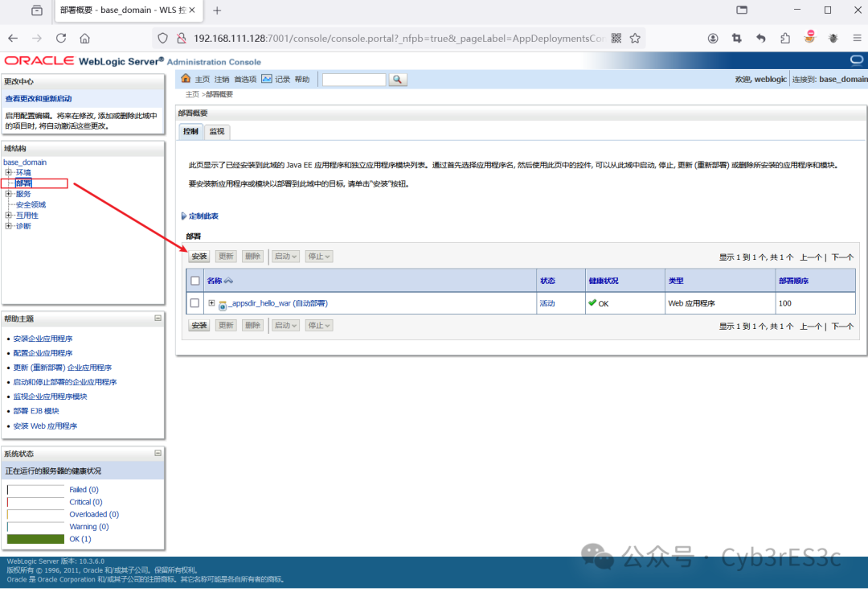Open 首选项 preferences
This screenshot has height=592, width=868.
pos(245,79)
